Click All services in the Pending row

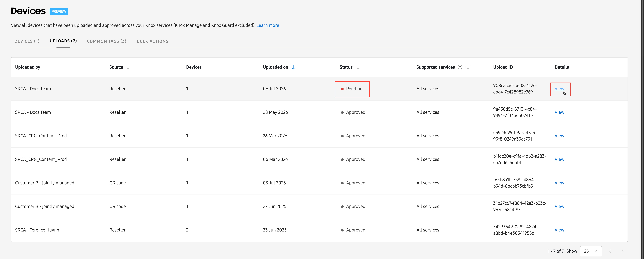[428, 89]
